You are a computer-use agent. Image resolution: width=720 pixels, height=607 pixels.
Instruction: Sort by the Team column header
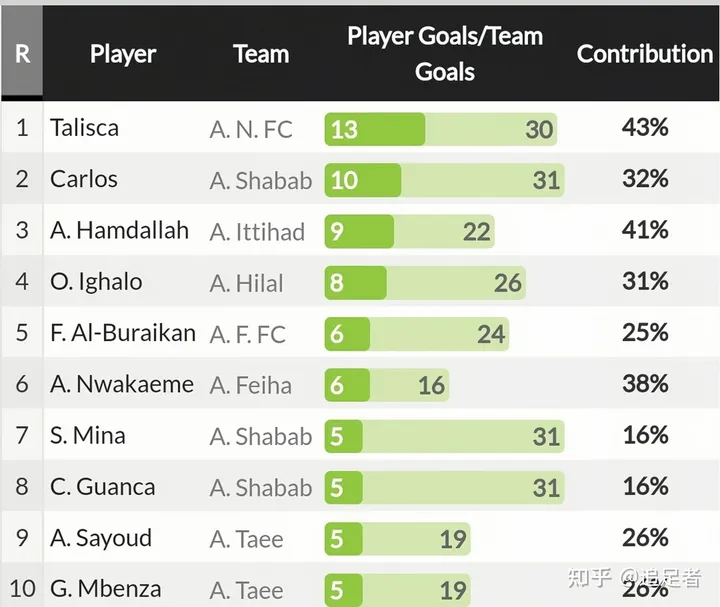tap(261, 54)
